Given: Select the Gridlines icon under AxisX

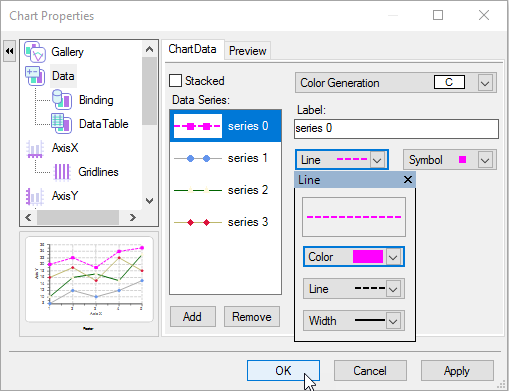Looking at the screenshot, I should 62,172.
